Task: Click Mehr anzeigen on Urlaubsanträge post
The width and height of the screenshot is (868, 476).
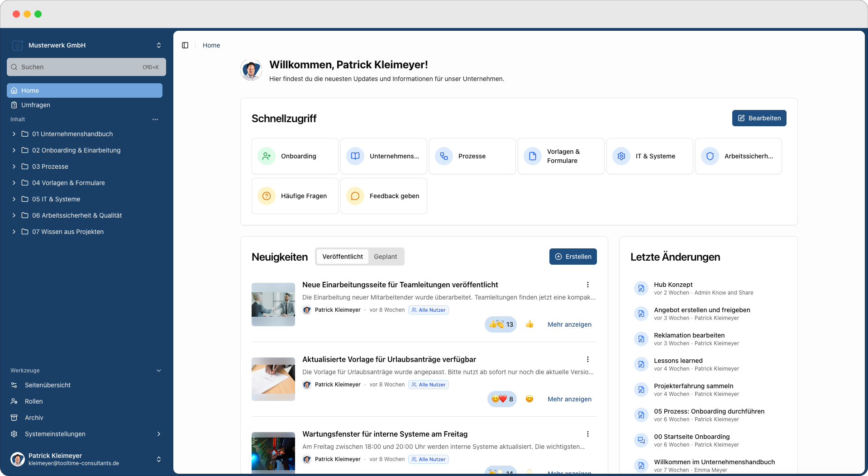Action: tap(569, 399)
